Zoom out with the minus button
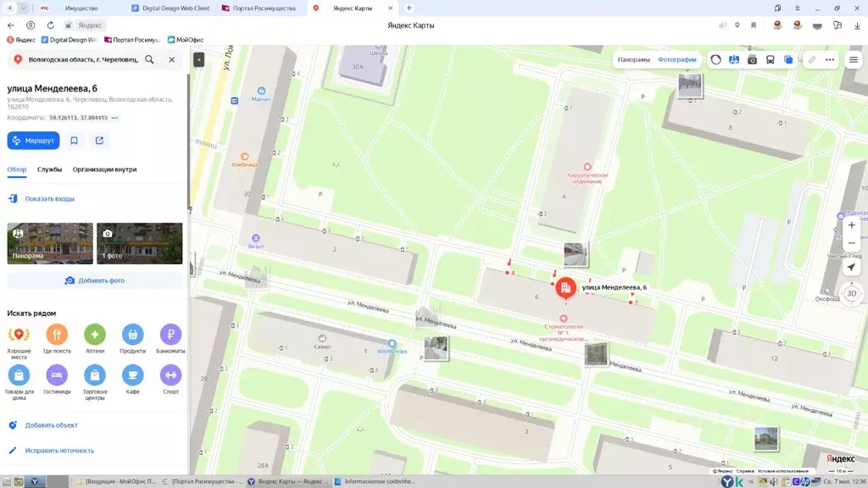The image size is (868, 488). point(851,243)
